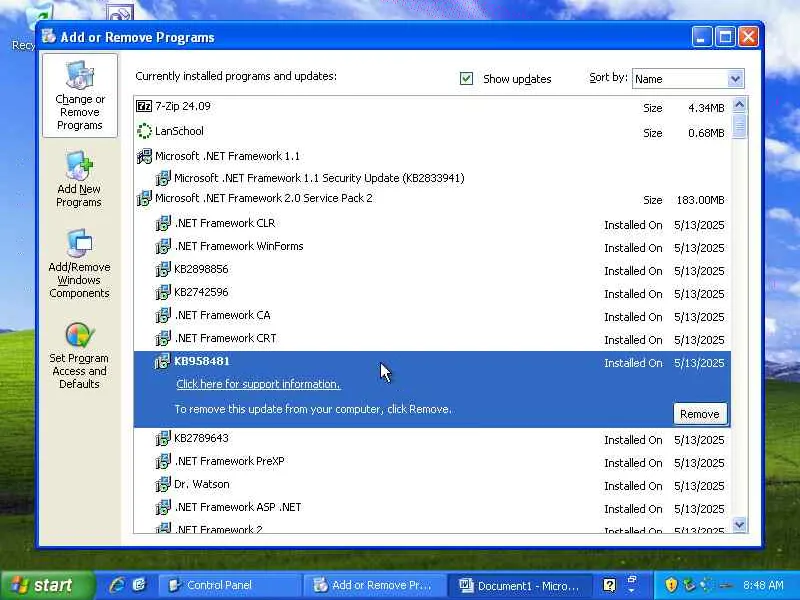Open Click here for support information link
Screen dimensions: 800x600
258,384
